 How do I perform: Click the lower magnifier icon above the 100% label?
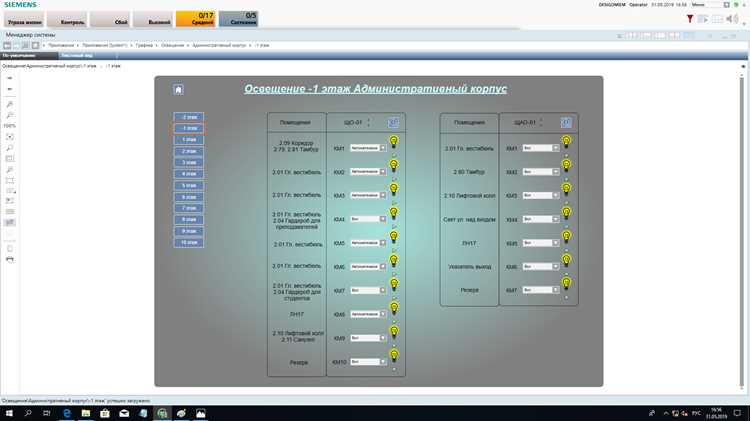tap(10, 115)
